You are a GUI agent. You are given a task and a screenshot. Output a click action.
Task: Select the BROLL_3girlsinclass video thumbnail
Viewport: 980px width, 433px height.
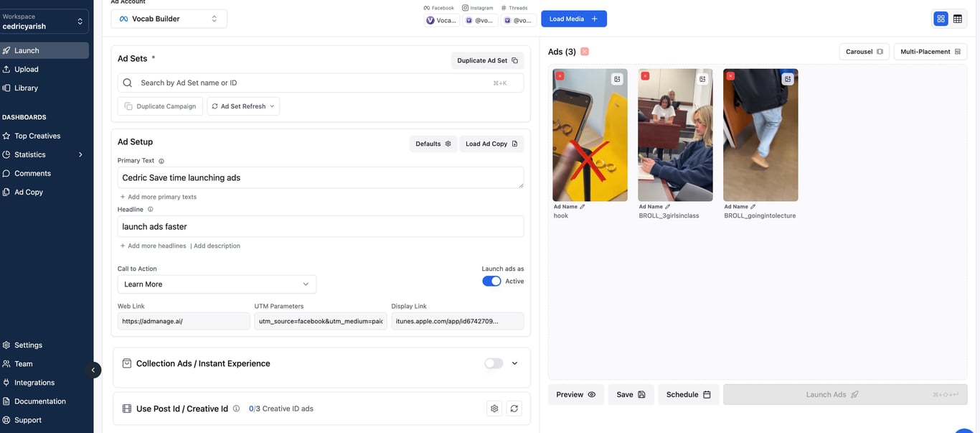click(675, 135)
